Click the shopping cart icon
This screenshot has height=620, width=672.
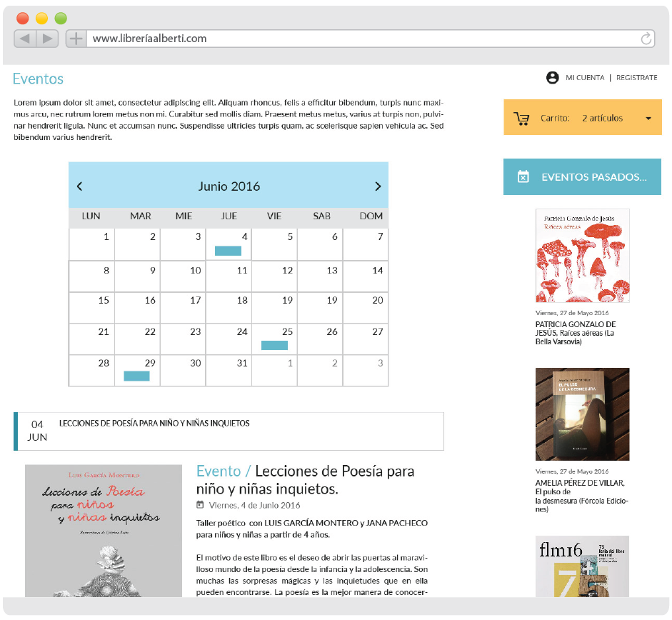pos(521,119)
